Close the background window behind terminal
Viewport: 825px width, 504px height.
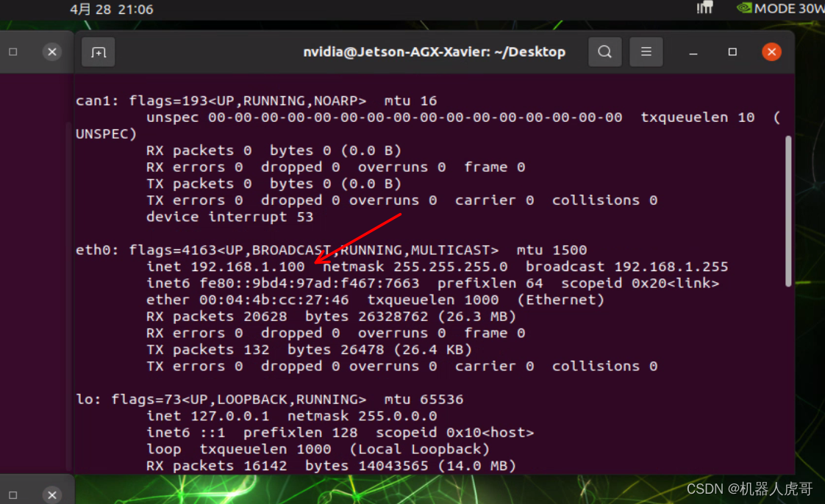(x=51, y=52)
